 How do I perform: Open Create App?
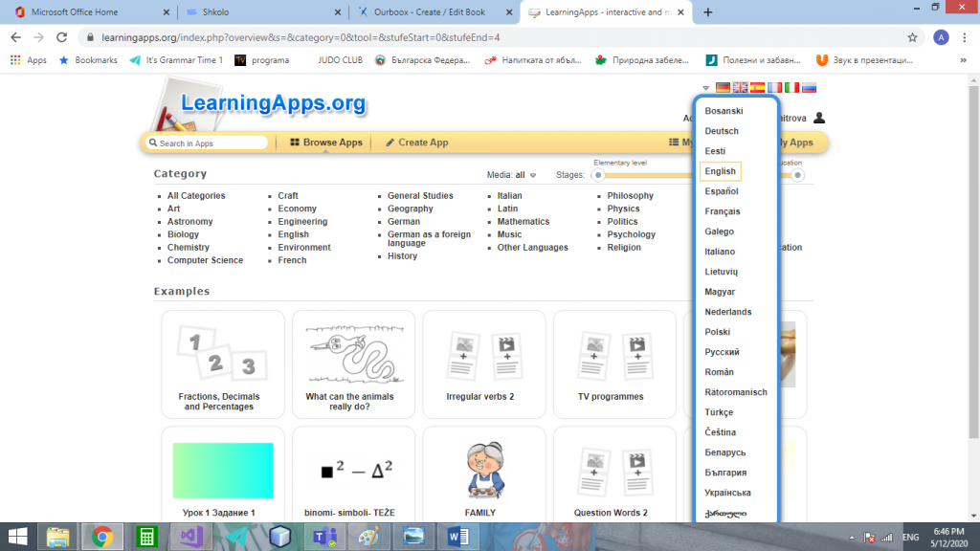pyautogui.click(x=416, y=143)
